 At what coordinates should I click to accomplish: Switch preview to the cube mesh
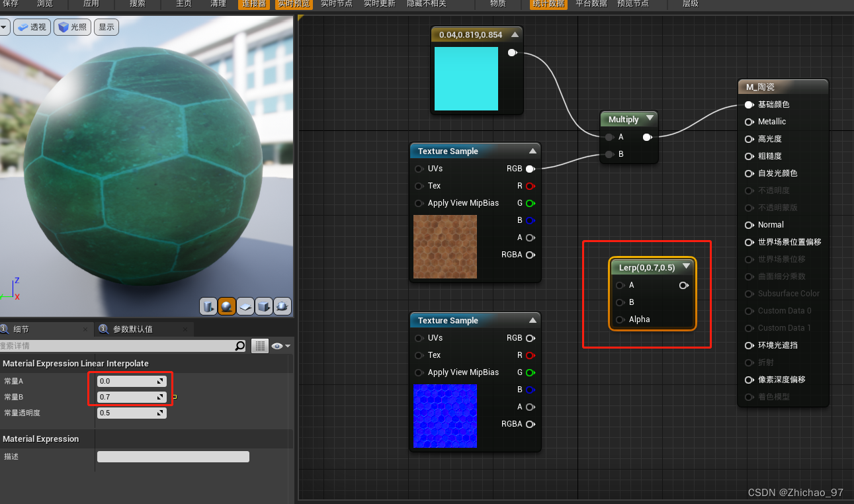coord(263,306)
